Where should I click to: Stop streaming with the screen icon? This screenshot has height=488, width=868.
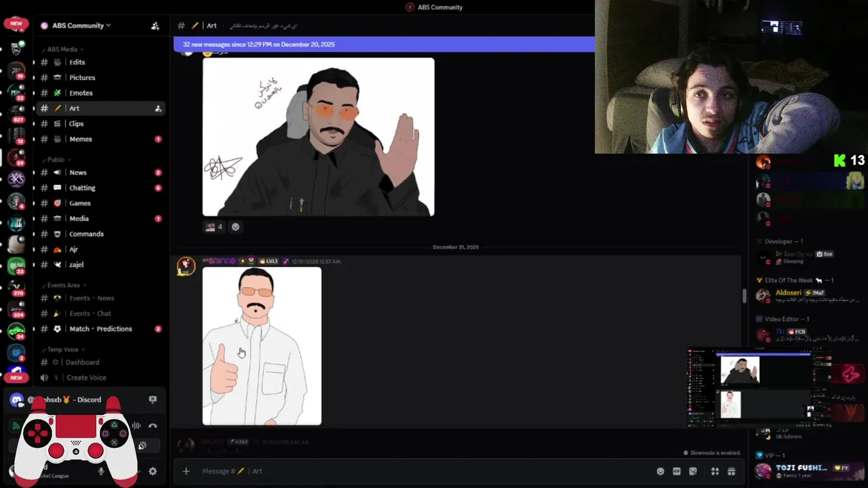(153, 400)
